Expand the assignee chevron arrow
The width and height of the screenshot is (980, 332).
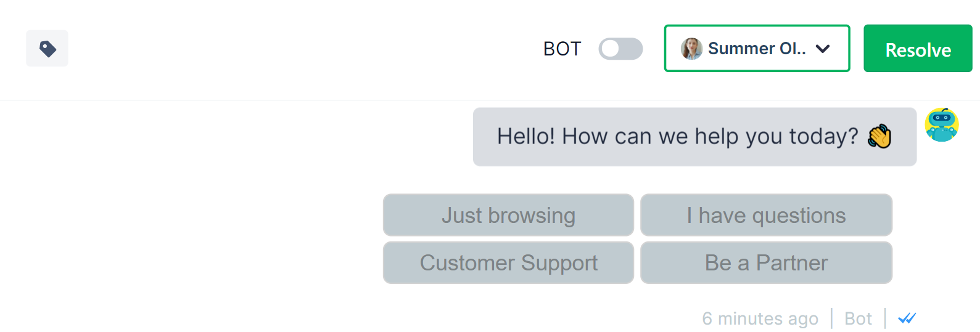pyautogui.click(x=823, y=49)
